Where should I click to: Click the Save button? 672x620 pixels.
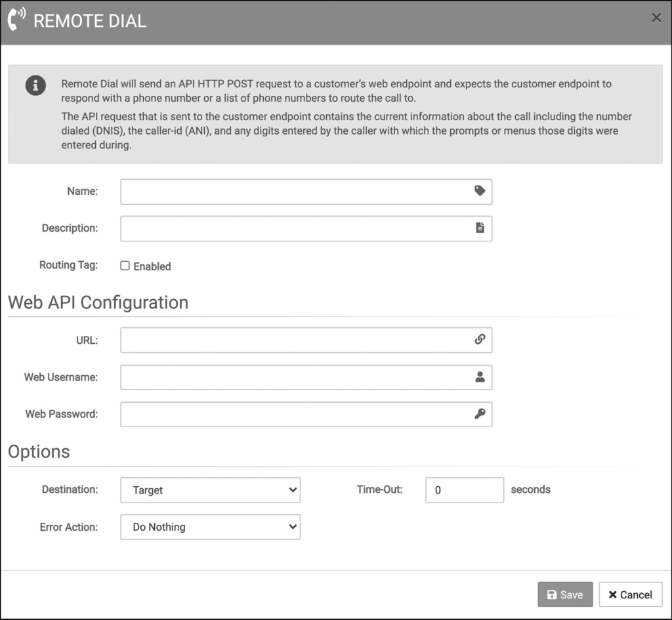(x=565, y=594)
